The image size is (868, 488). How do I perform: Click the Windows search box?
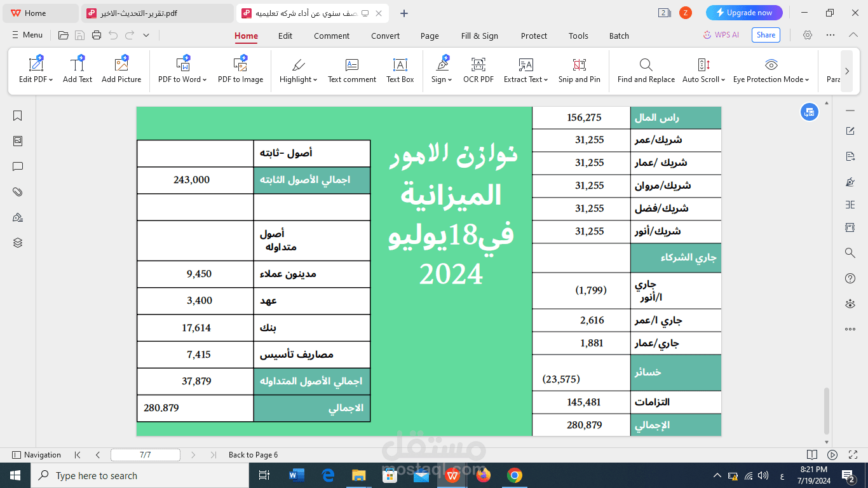click(x=140, y=475)
